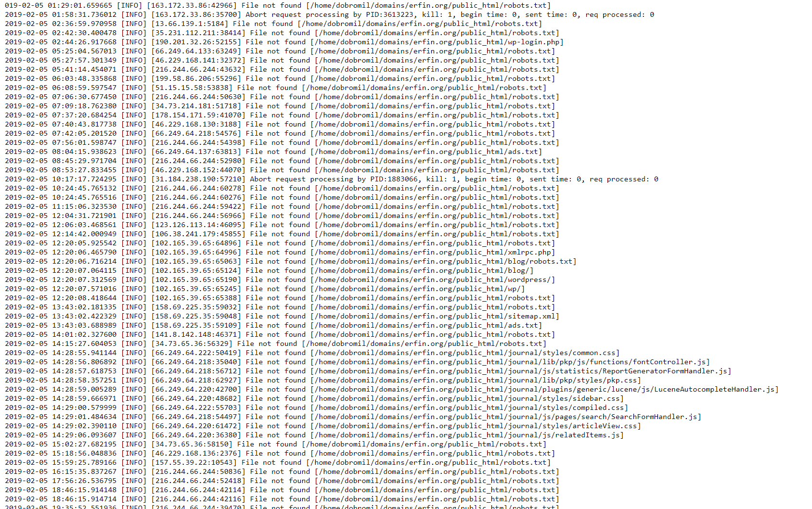Click the IP address 157.55.39.22:10543
The width and height of the screenshot is (812, 509).
click(x=194, y=462)
